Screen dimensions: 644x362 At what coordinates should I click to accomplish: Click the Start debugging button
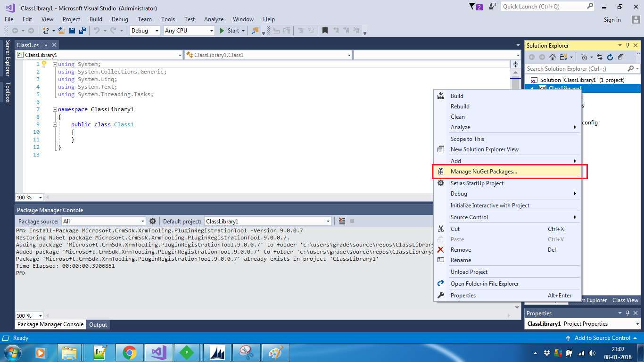[229, 31]
